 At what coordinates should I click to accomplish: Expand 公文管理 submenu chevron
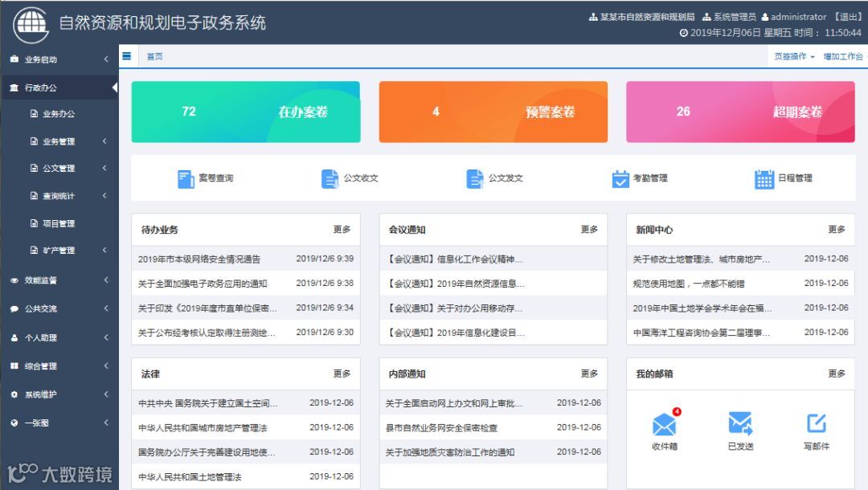coord(104,168)
